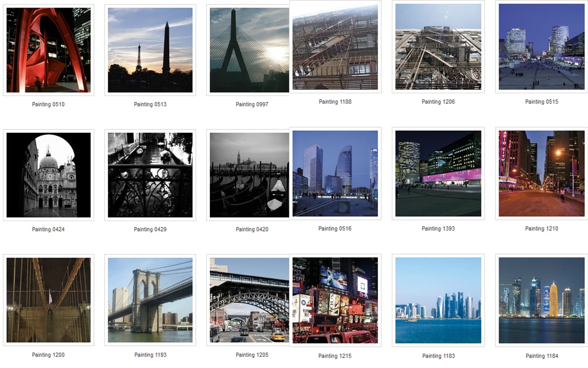Click the glass skyscrapers thumbnail Painting 0516
588x368 pixels.
[x=335, y=173]
